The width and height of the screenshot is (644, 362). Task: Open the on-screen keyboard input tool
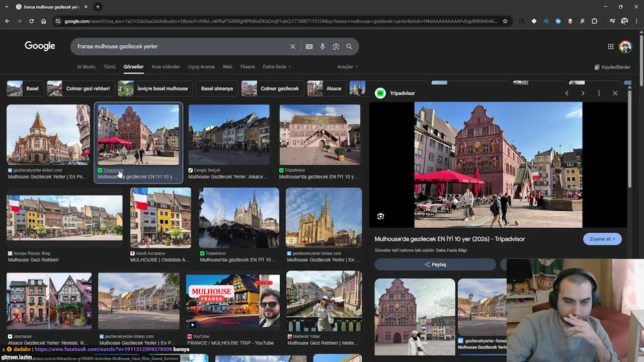pos(309,46)
